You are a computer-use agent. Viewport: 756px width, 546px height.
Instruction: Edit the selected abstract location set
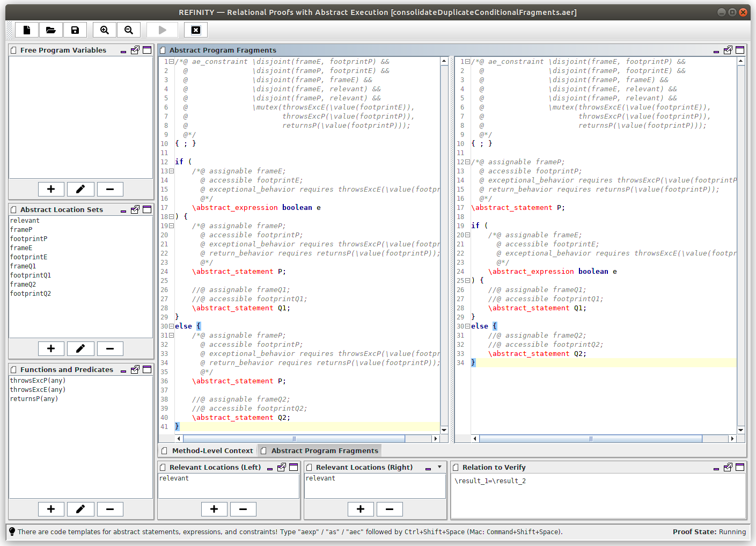pos(80,348)
